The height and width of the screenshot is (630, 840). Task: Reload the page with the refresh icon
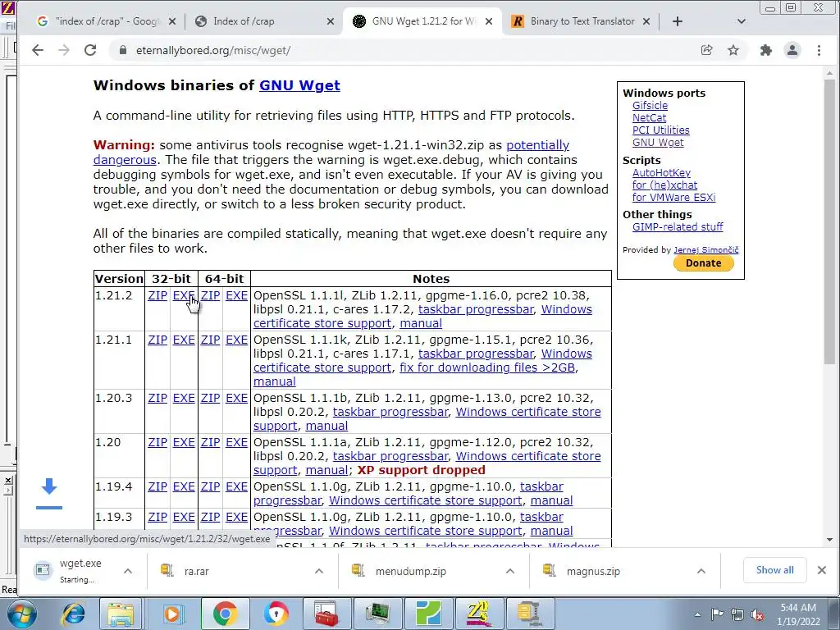(90, 50)
